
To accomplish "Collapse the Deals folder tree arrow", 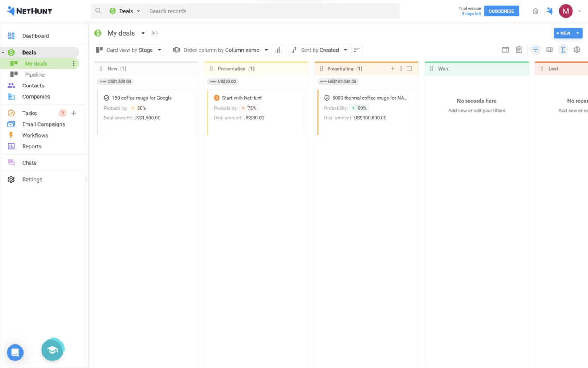I will [x=3, y=53].
